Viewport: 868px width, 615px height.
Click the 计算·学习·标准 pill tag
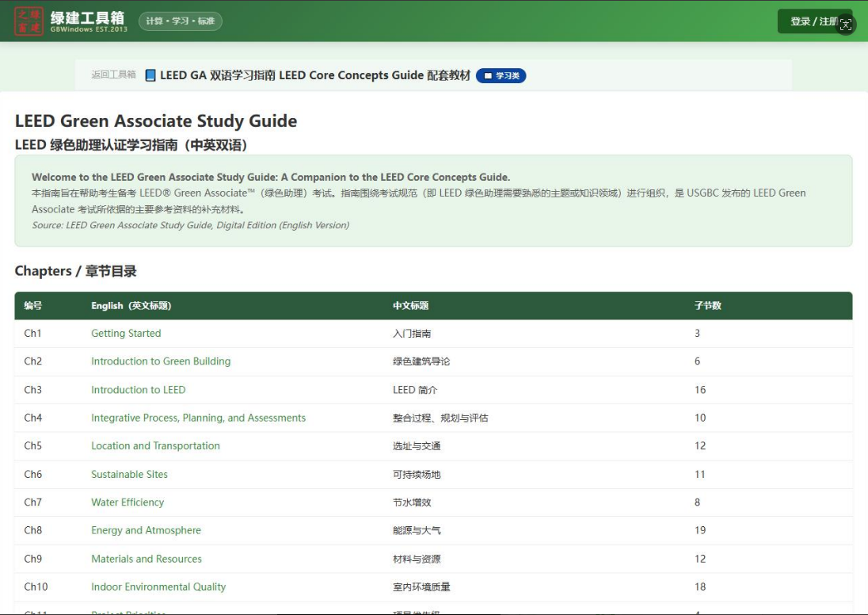point(181,21)
